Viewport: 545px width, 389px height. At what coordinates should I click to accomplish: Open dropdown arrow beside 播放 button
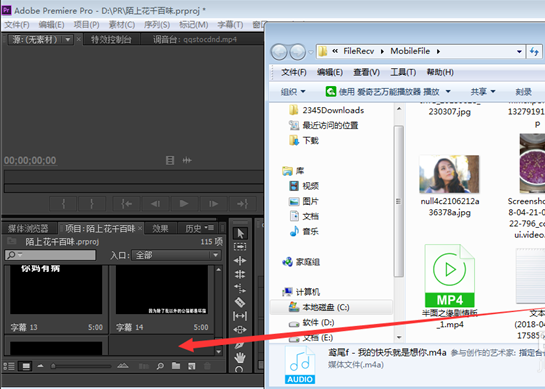[x=448, y=92]
